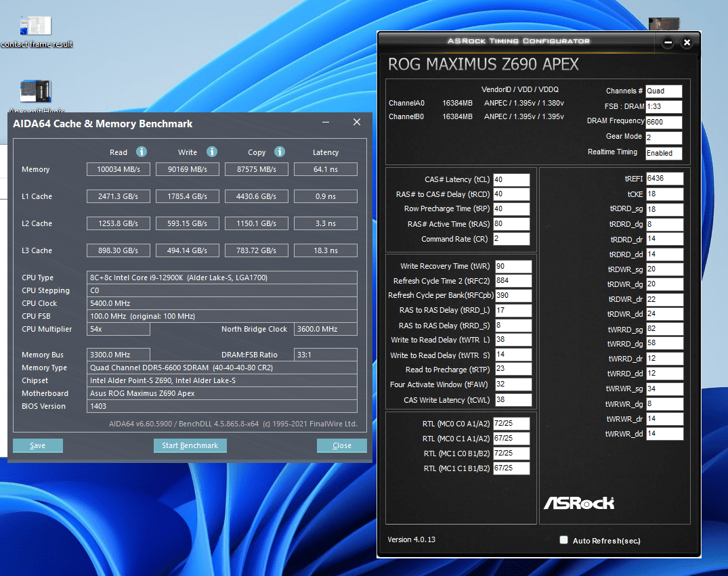Click the tRRD_L field showing 17
This screenshot has height=576, width=728.
pos(513,311)
